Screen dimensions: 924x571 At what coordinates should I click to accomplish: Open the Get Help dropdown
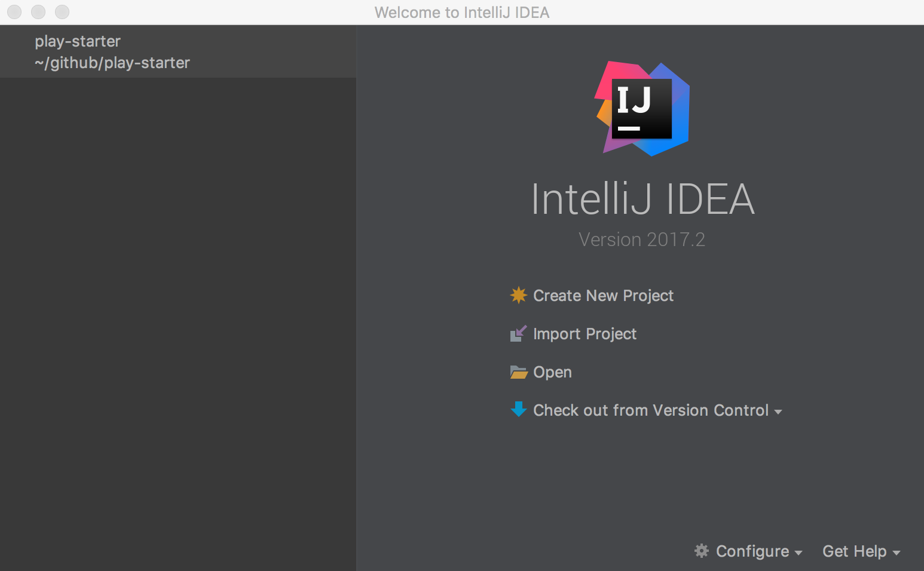tap(861, 551)
